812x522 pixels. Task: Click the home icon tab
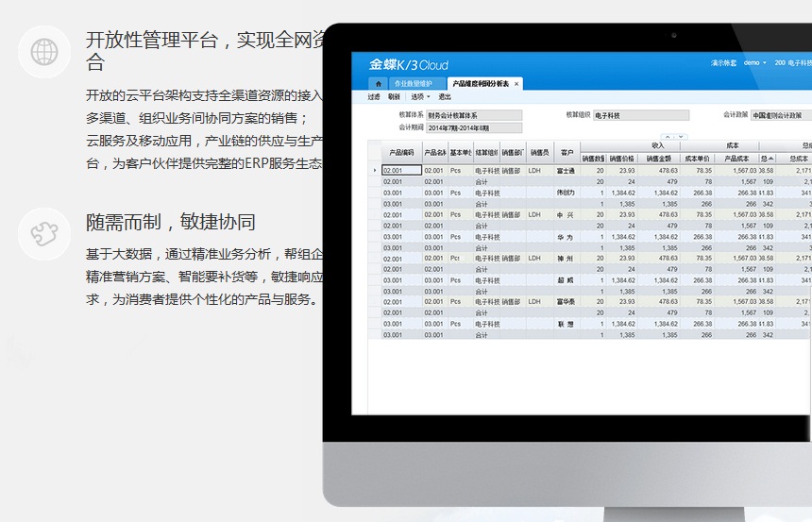(x=379, y=84)
